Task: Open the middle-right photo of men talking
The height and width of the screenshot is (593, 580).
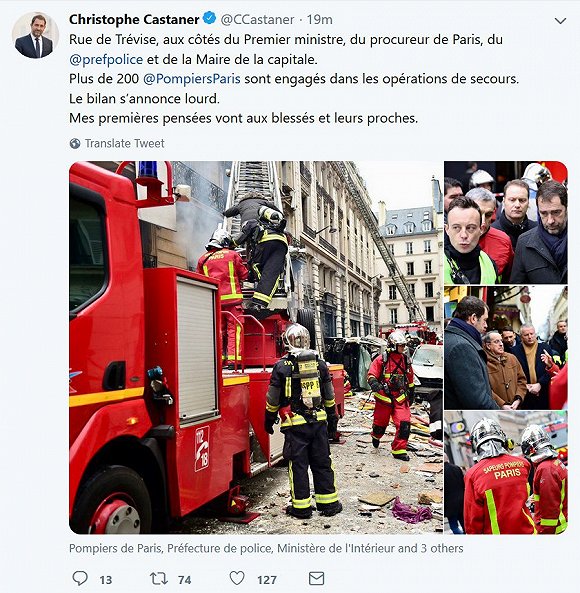Action: click(506, 348)
